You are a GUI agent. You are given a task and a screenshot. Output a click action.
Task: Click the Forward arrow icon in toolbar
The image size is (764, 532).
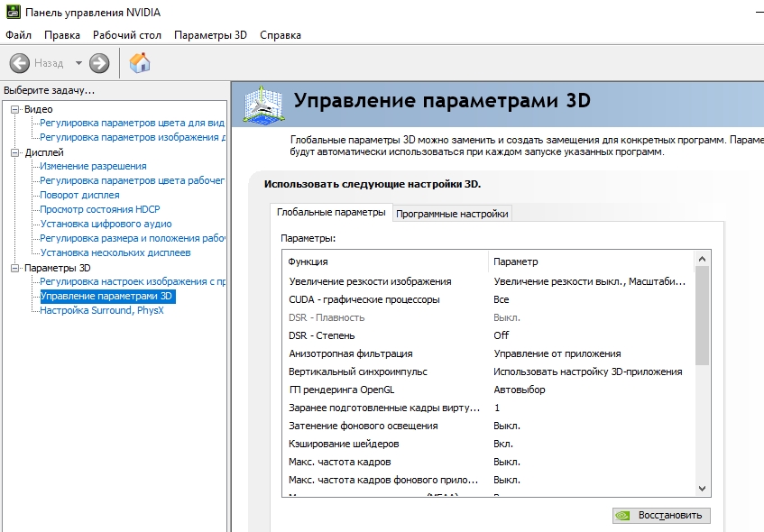point(99,63)
